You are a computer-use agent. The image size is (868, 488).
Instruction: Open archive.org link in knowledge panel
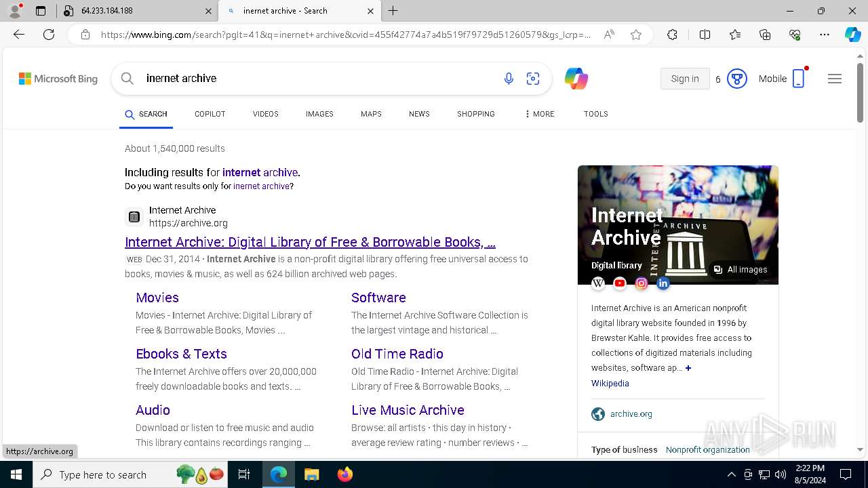click(631, 414)
